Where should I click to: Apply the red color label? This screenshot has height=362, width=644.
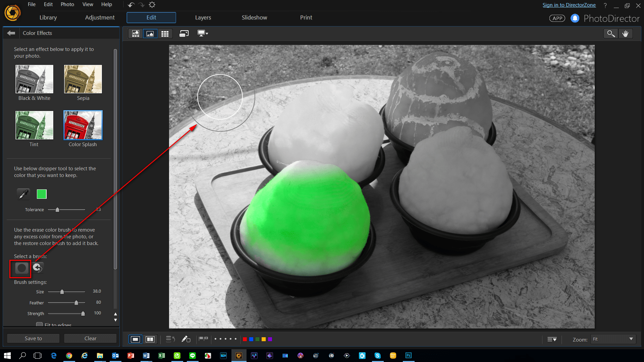tap(245, 339)
